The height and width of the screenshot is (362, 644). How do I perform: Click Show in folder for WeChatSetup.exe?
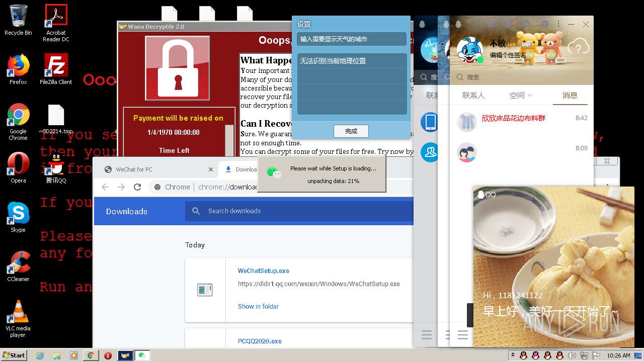258,306
